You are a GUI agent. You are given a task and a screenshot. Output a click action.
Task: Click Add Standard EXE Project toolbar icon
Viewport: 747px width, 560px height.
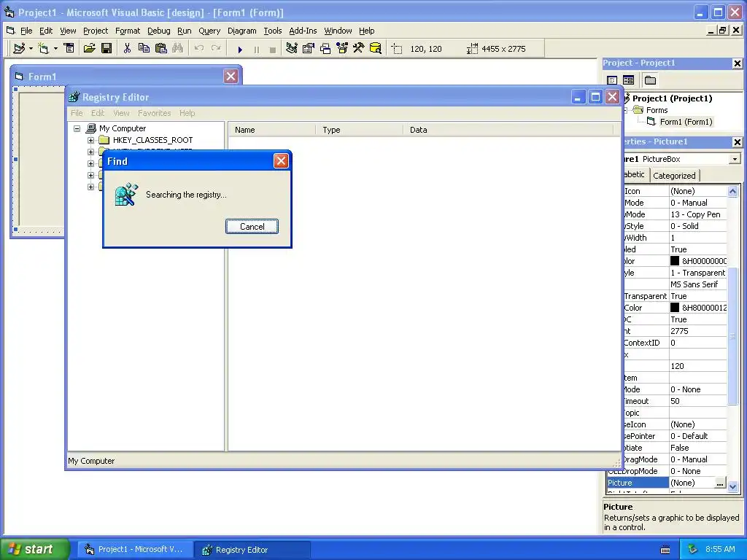coord(19,49)
